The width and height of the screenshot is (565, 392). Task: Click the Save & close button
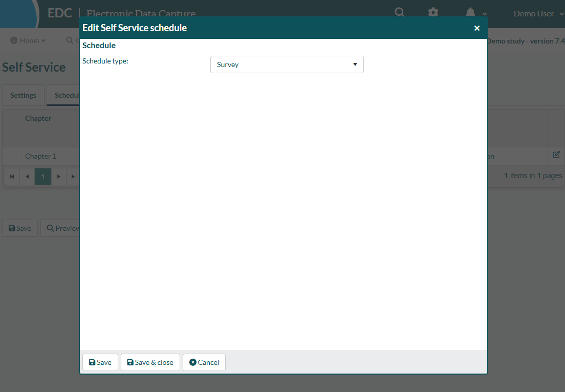click(x=150, y=362)
